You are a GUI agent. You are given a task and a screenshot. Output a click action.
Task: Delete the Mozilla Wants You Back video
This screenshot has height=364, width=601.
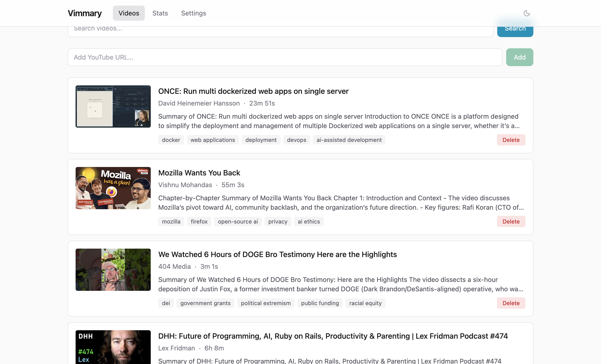click(511, 221)
